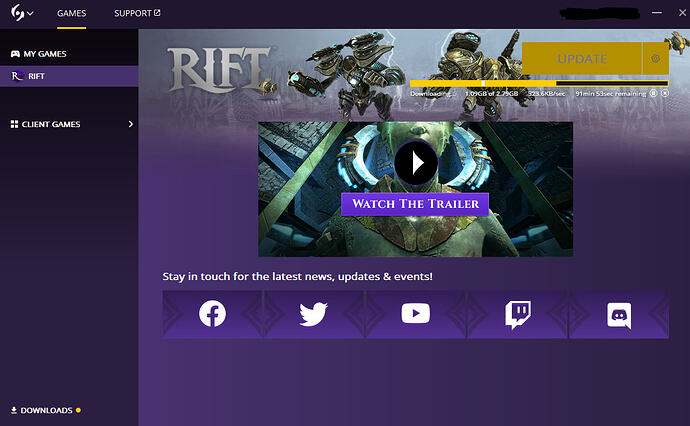Select the RIFT game entry in sidebar

point(69,76)
